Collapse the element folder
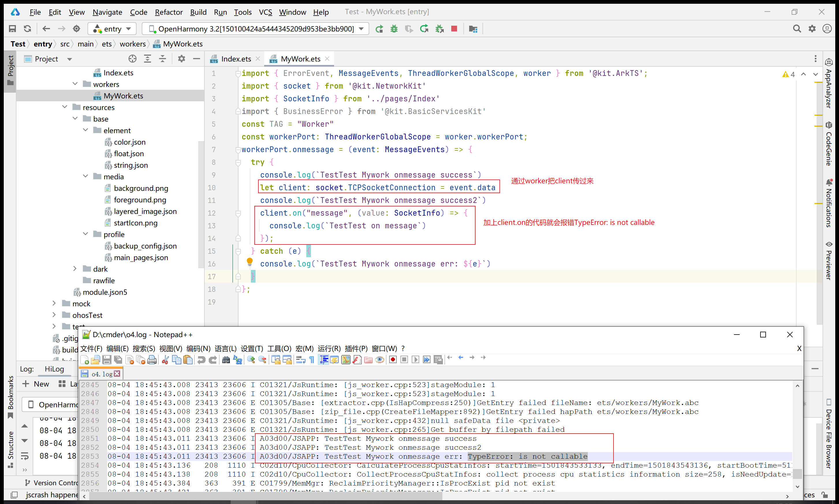The image size is (839, 504). pos(85,130)
